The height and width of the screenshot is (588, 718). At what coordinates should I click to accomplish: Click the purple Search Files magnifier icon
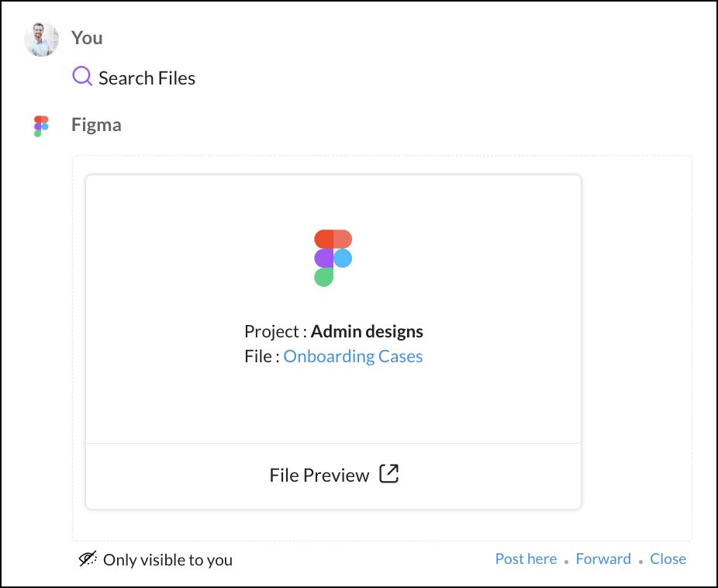pos(82,76)
